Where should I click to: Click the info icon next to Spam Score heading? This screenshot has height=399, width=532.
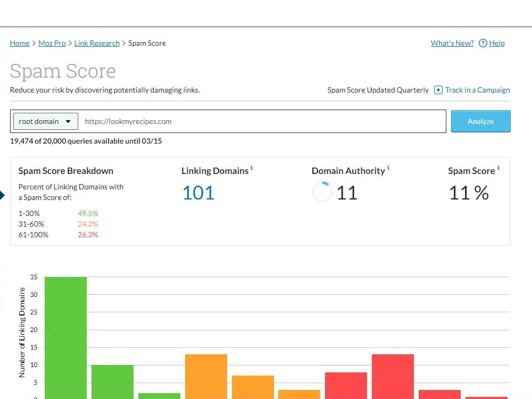tap(498, 168)
